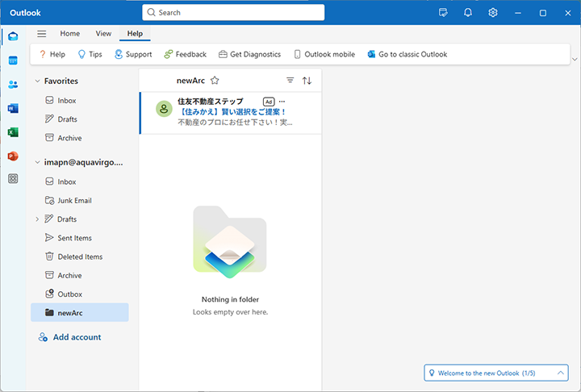Click into the Search box
The image size is (581, 392).
click(233, 13)
